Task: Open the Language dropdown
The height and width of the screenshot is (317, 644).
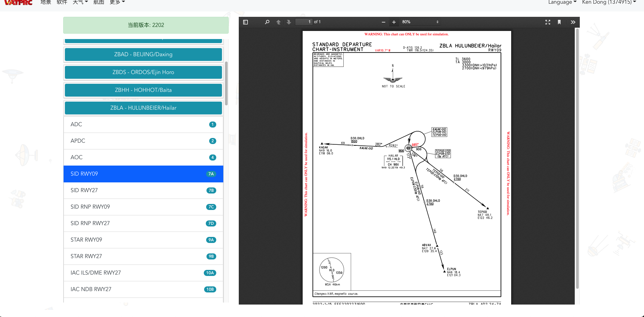Action: [562, 2]
